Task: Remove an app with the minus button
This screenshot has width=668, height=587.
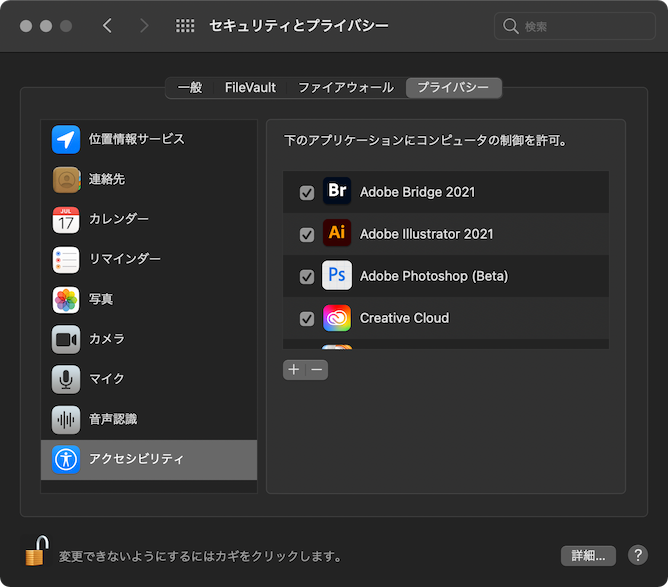Action: [317, 369]
